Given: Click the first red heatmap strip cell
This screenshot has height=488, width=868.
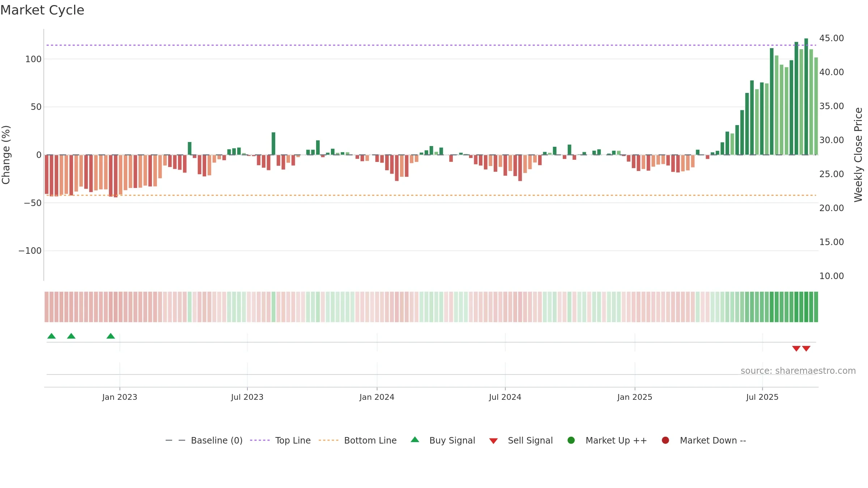Looking at the screenshot, I should click(47, 307).
